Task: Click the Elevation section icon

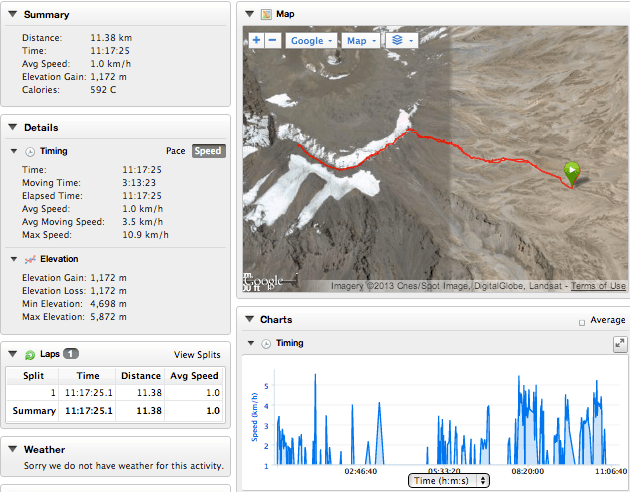Action: (x=30, y=259)
